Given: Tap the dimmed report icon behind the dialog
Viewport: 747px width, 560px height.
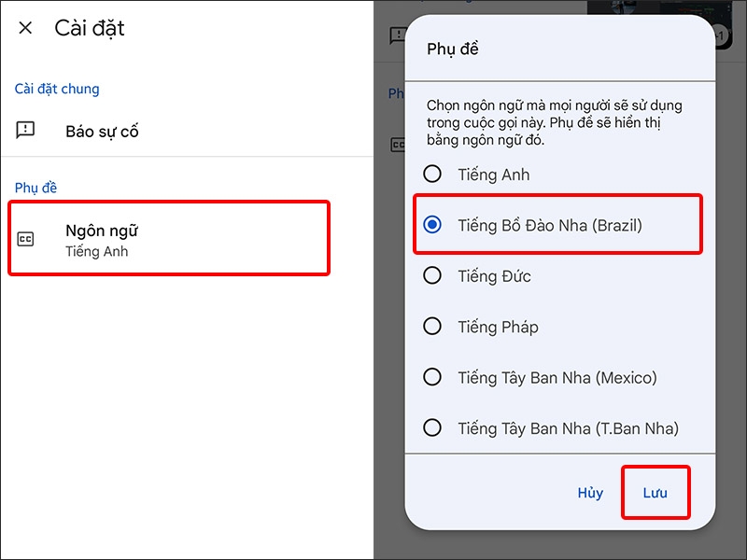Looking at the screenshot, I should (x=394, y=35).
